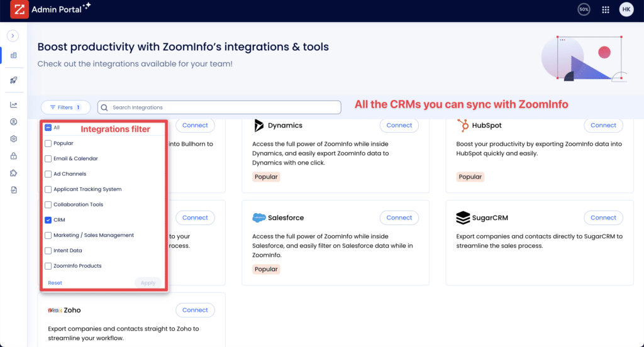Check the Intent Data filter
The image size is (644, 347).
pos(48,250)
